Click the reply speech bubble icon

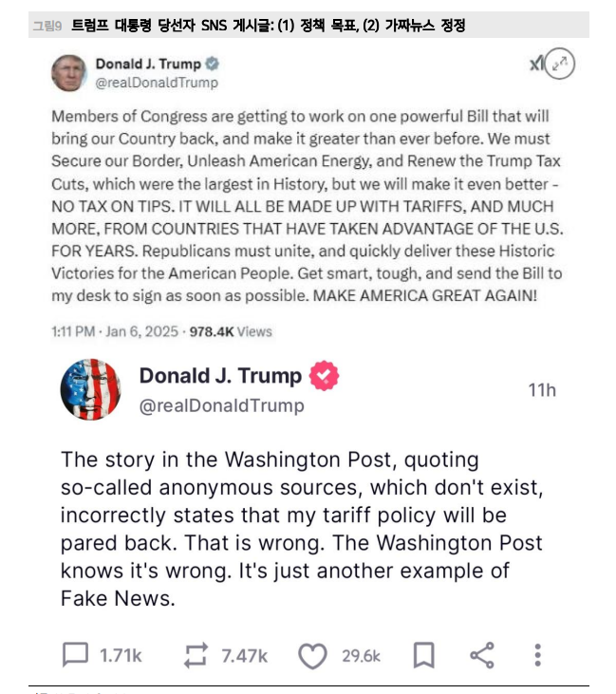point(75,655)
